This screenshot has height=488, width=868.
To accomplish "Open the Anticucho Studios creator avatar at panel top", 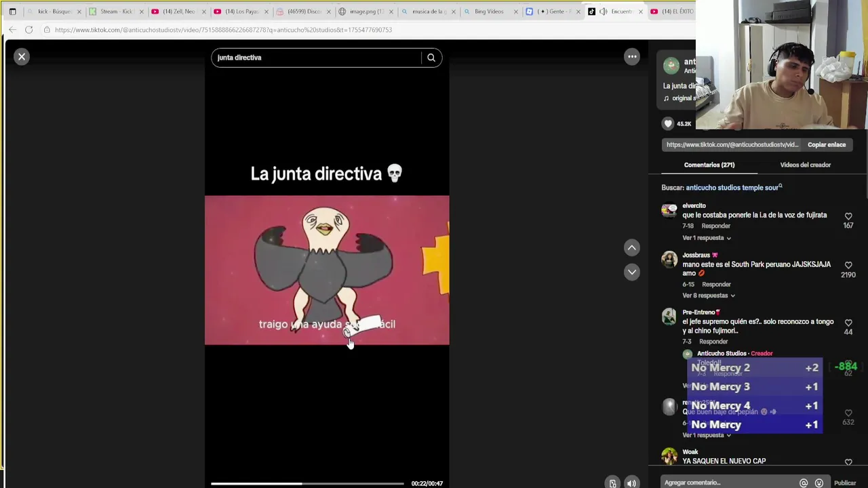I will (x=671, y=66).
